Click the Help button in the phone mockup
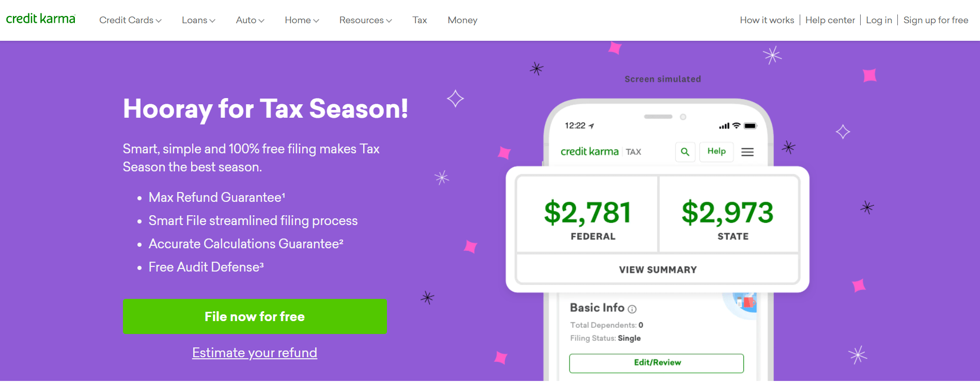This screenshot has height=382, width=980. point(717,152)
